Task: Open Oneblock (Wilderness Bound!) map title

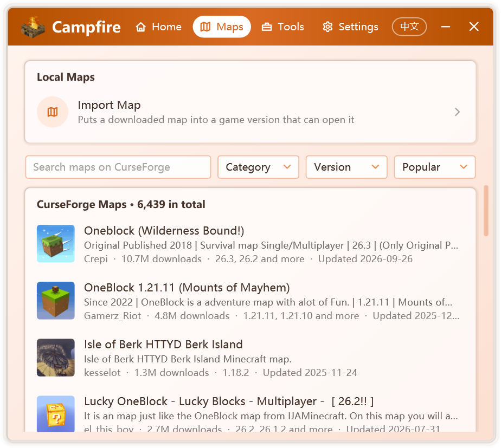Action: pos(164,231)
